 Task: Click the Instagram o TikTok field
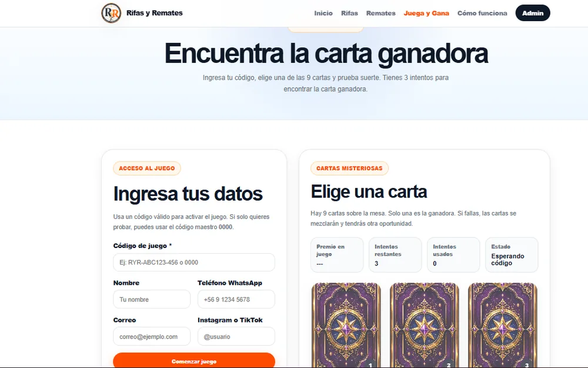pos(236,336)
